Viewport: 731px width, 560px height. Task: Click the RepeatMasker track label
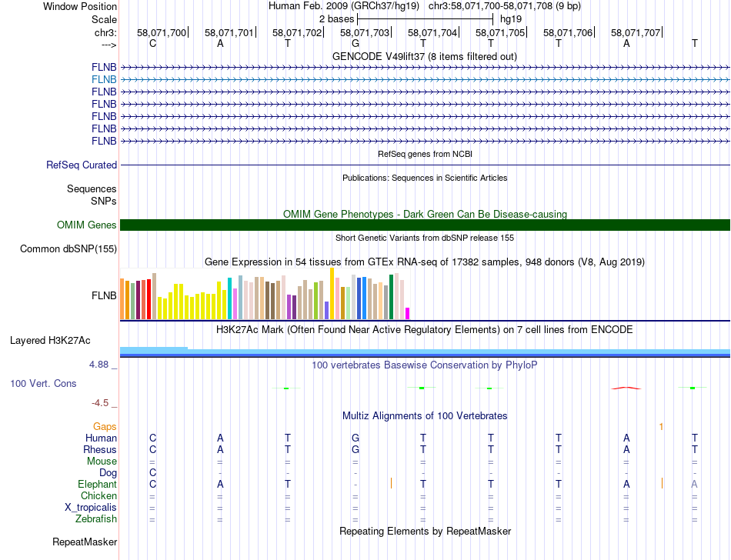click(x=84, y=542)
